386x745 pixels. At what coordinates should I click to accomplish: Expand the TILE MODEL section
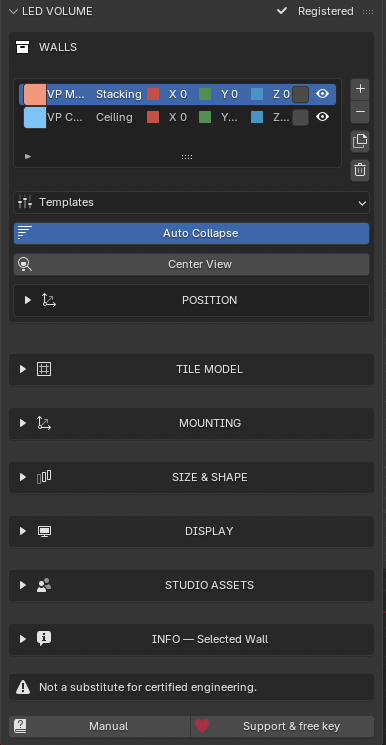[22, 369]
